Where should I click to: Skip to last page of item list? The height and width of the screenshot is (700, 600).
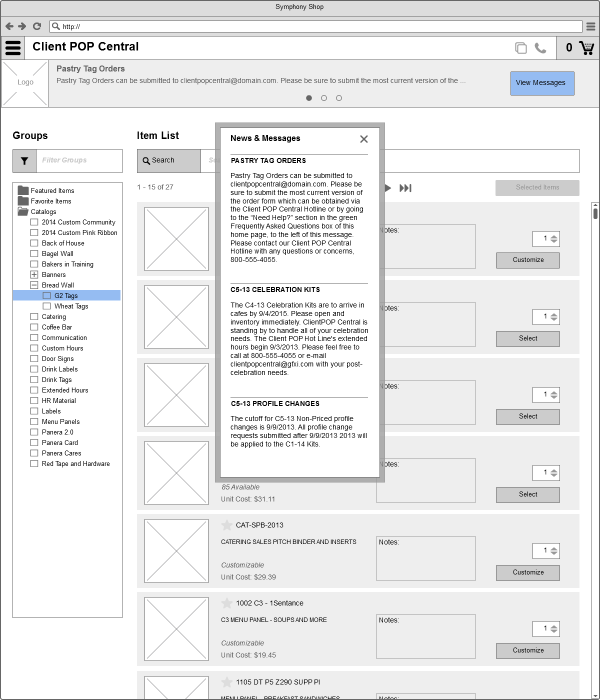coord(405,188)
